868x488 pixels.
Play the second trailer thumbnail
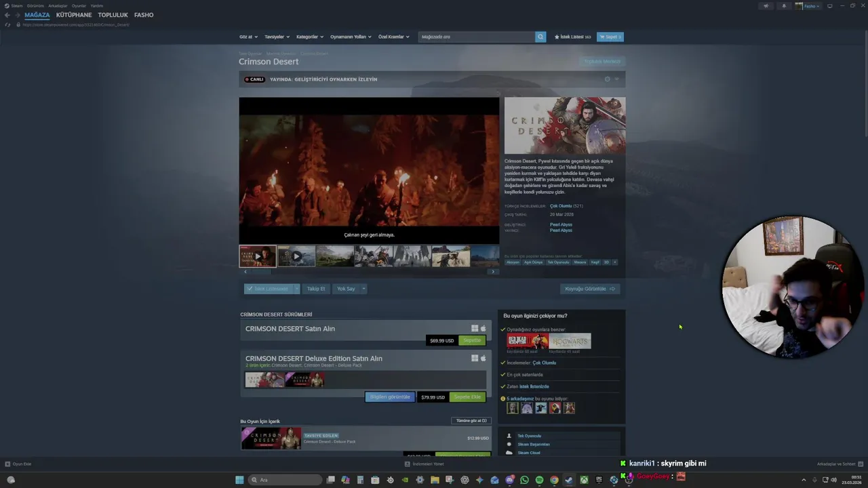click(296, 256)
